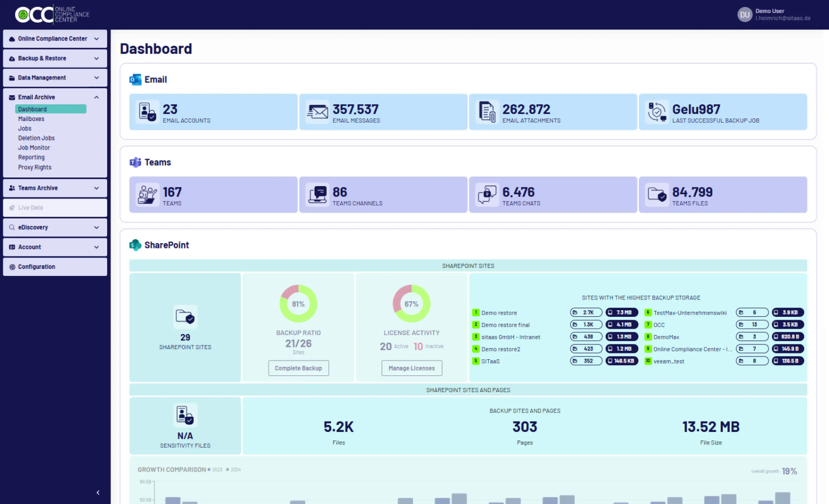Collapse the sidebar with bottom arrow
Image resolution: width=829 pixels, height=504 pixels.
(x=98, y=492)
